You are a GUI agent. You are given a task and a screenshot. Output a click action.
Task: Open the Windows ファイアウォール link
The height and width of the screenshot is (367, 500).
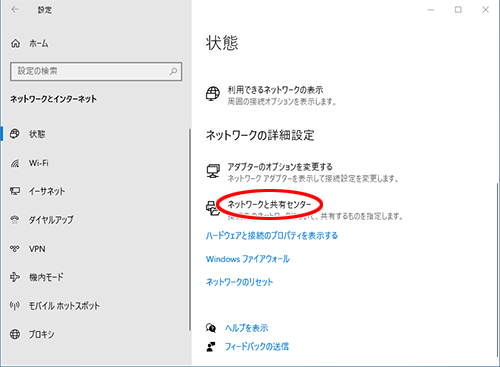pyautogui.click(x=248, y=259)
